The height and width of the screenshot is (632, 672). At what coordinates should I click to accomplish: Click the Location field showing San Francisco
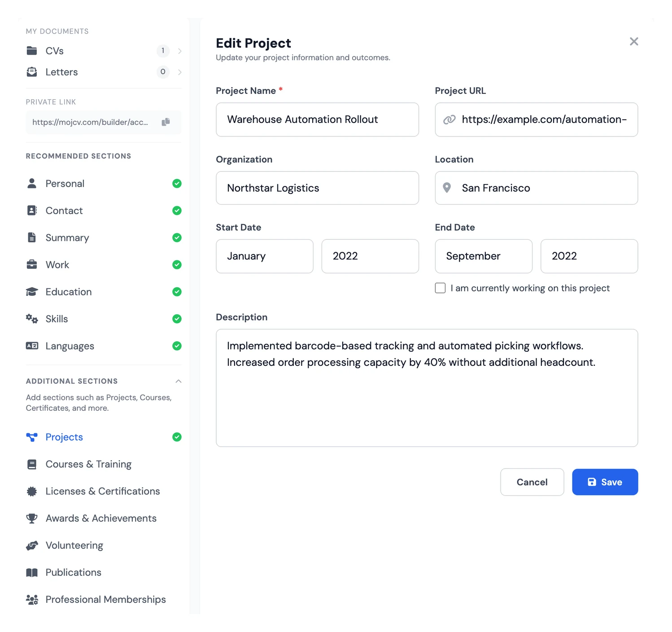click(x=537, y=188)
